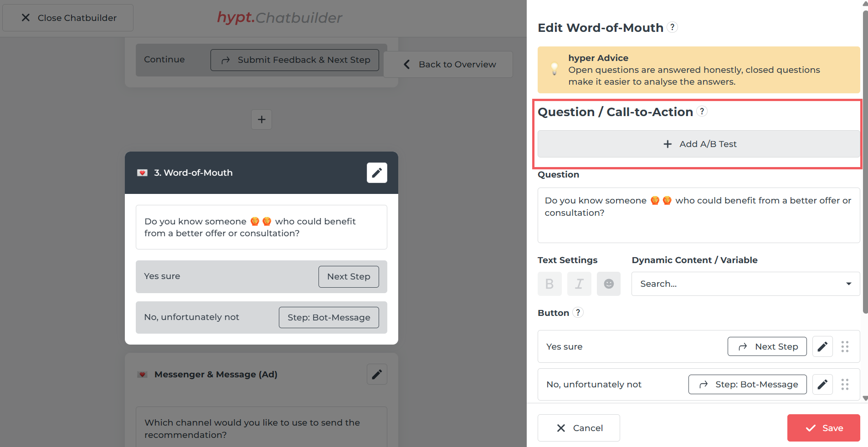Open help icon beside Question / Call-to-Action
The height and width of the screenshot is (447, 868).
(x=702, y=111)
